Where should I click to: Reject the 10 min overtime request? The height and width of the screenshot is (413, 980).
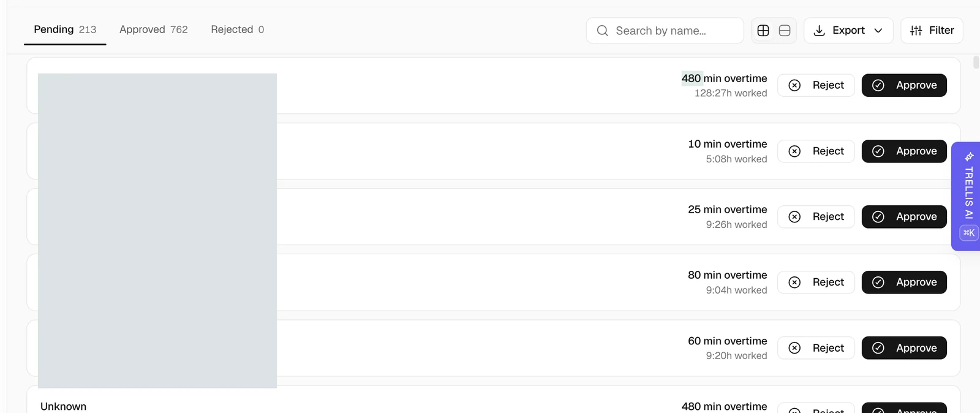point(816,151)
